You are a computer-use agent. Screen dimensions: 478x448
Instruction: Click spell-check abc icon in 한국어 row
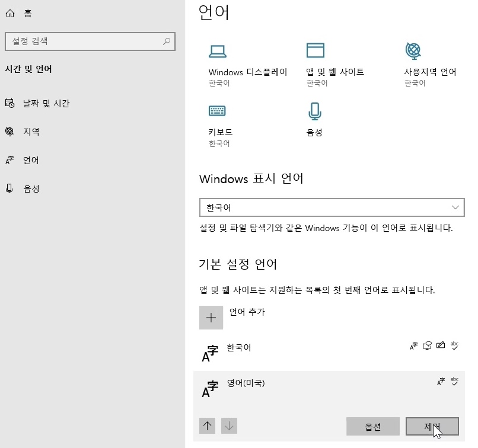click(454, 345)
